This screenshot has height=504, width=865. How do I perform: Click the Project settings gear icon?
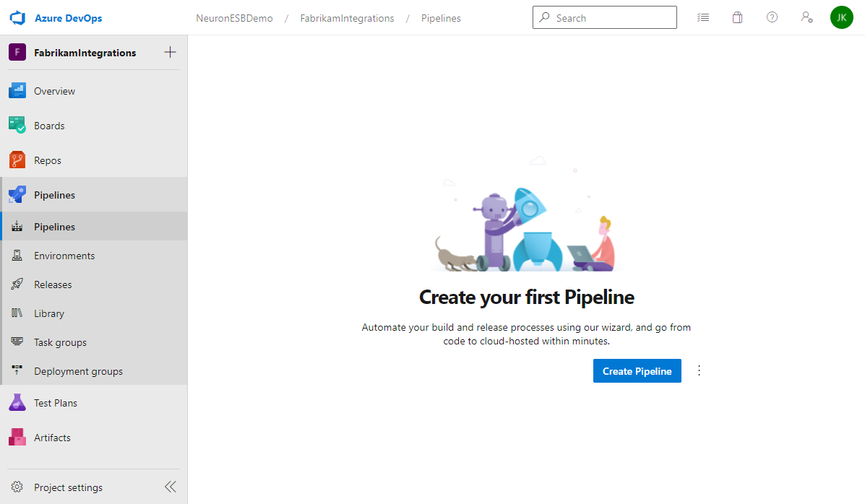[17, 487]
